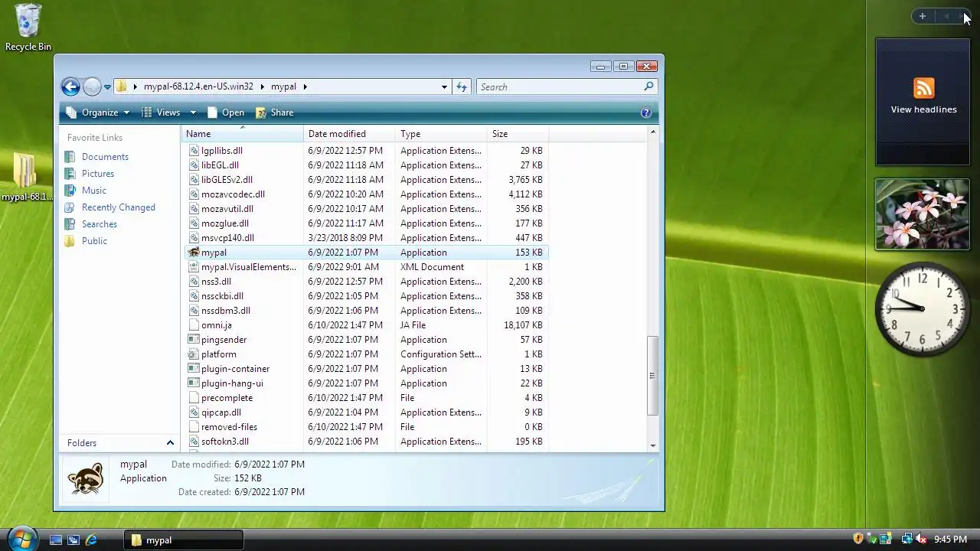The image size is (980, 551).
Task: Click the mypal raccoon application icon in list
Action: coord(194,253)
